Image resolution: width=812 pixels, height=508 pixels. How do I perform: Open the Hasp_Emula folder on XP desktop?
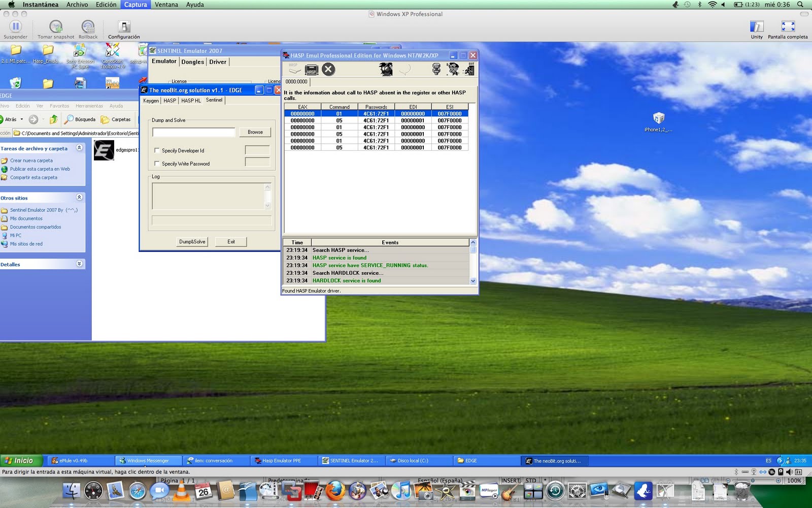48,50
